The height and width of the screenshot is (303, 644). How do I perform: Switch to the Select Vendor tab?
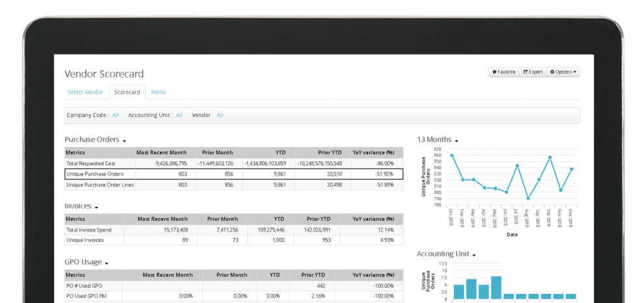[x=85, y=92]
